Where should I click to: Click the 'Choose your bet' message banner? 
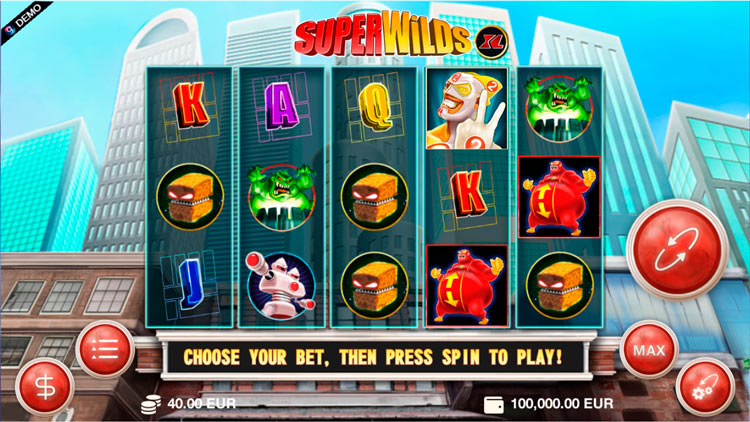[x=374, y=357]
